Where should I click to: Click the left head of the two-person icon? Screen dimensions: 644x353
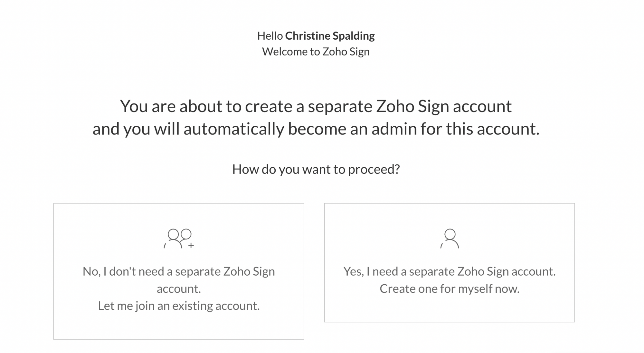pos(173,234)
